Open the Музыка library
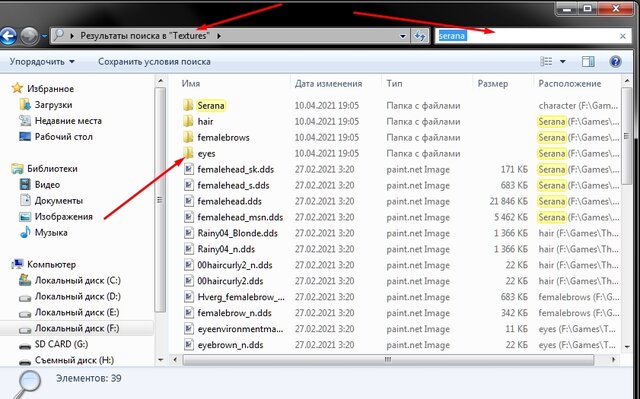The width and height of the screenshot is (640, 399). pyautogui.click(x=51, y=233)
